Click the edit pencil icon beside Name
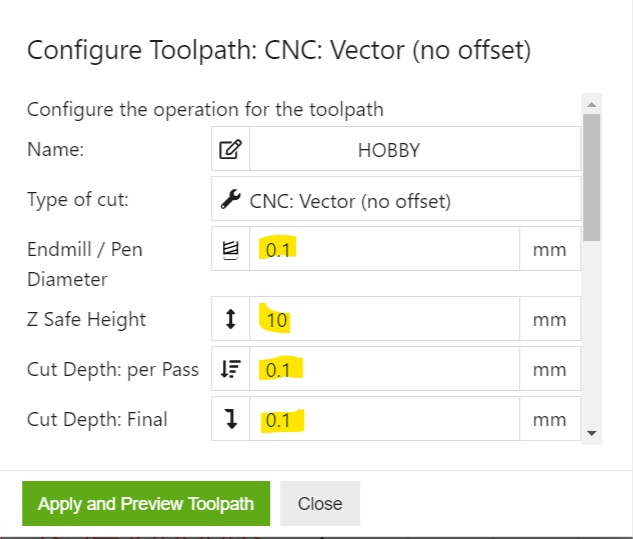The height and width of the screenshot is (539, 633). pos(230,150)
